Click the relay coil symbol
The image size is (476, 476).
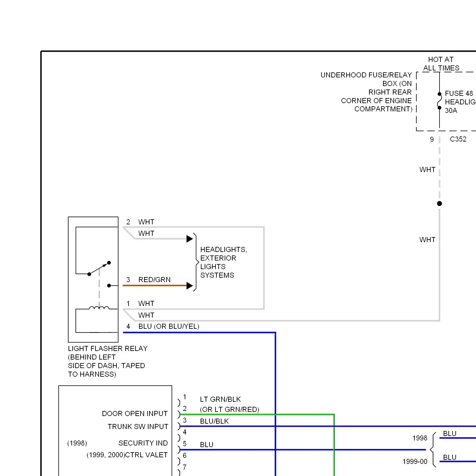99,307
